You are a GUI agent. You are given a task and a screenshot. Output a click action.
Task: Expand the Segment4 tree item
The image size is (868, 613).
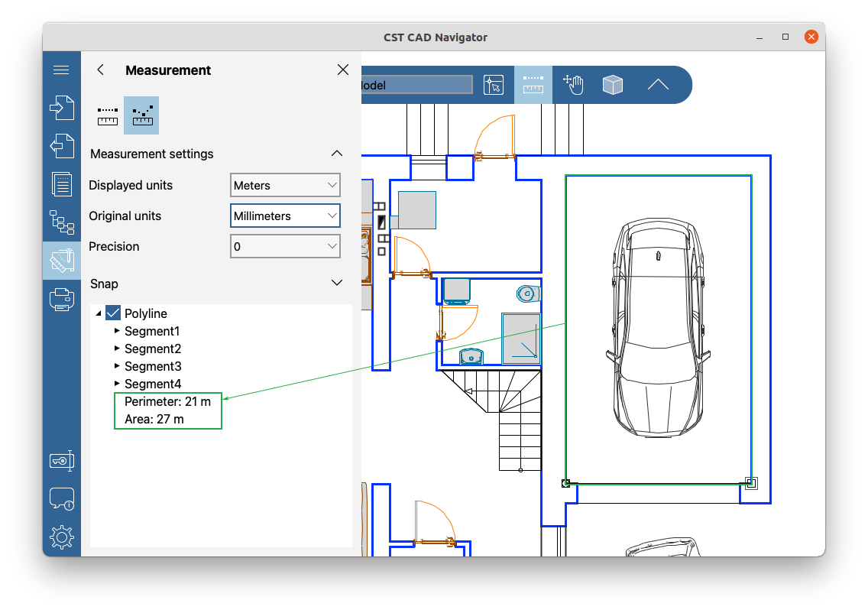click(117, 383)
